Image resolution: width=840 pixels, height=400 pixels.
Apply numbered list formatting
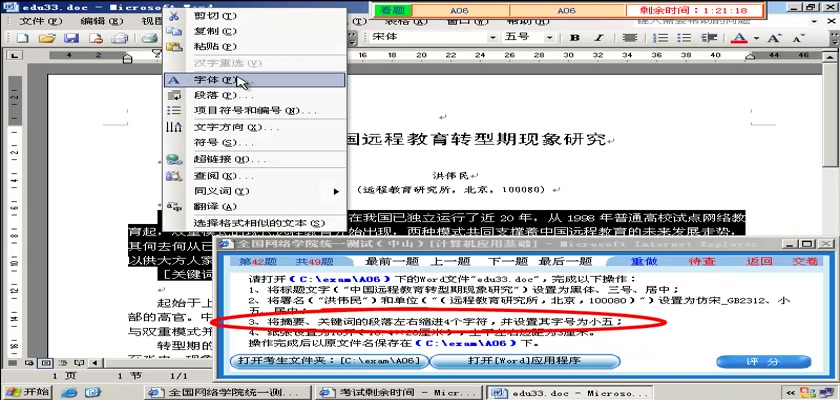click(663, 38)
